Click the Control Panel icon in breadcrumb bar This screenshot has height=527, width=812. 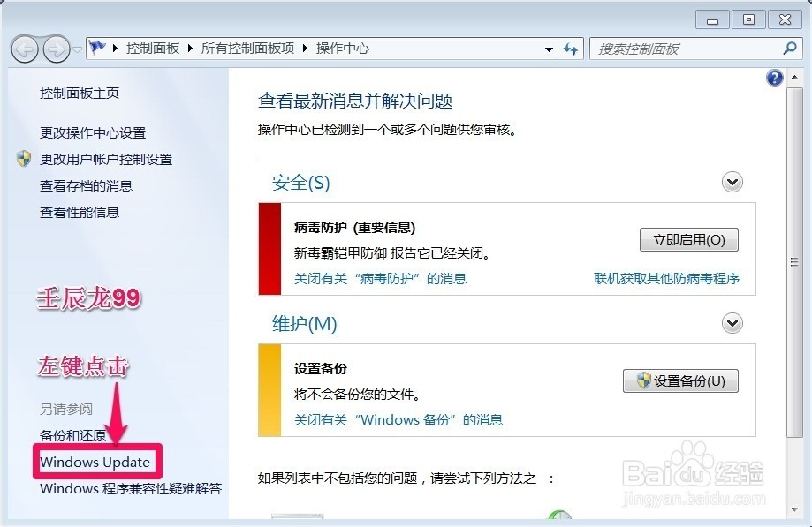point(97,48)
